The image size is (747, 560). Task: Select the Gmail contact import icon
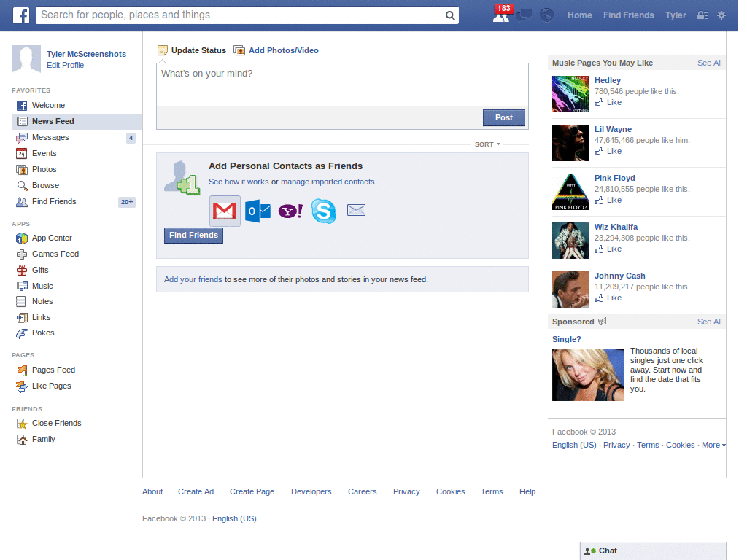coord(225,211)
